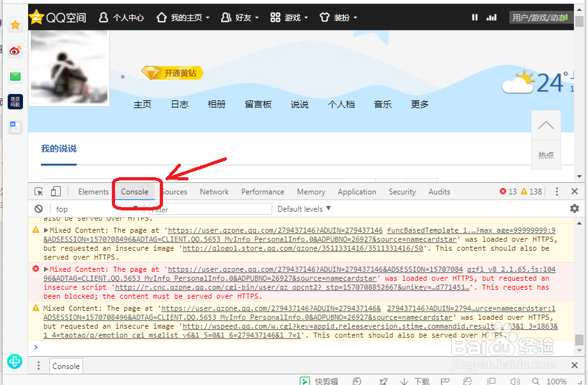Switch to the Application panel
588x385 pixels.
[x=357, y=192]
